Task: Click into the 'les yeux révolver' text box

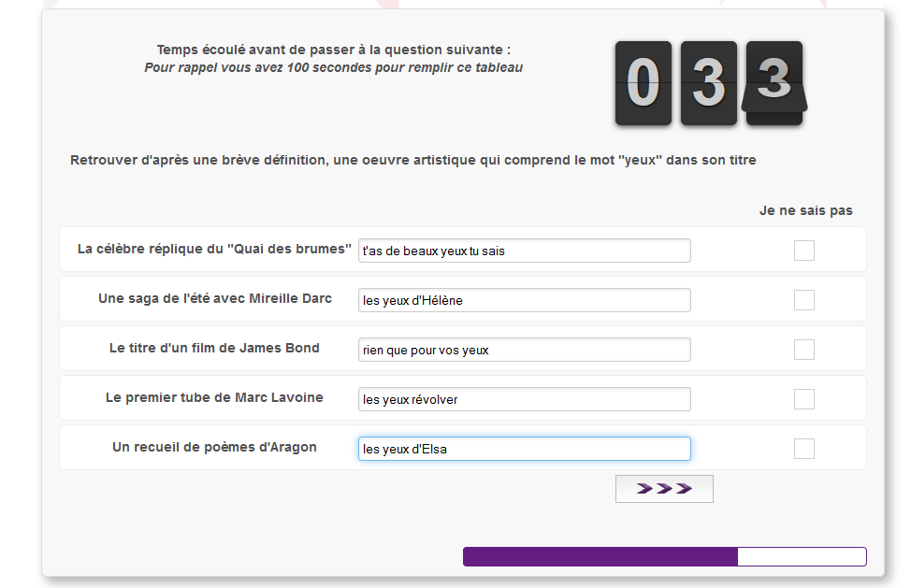Action: point(524,399)
